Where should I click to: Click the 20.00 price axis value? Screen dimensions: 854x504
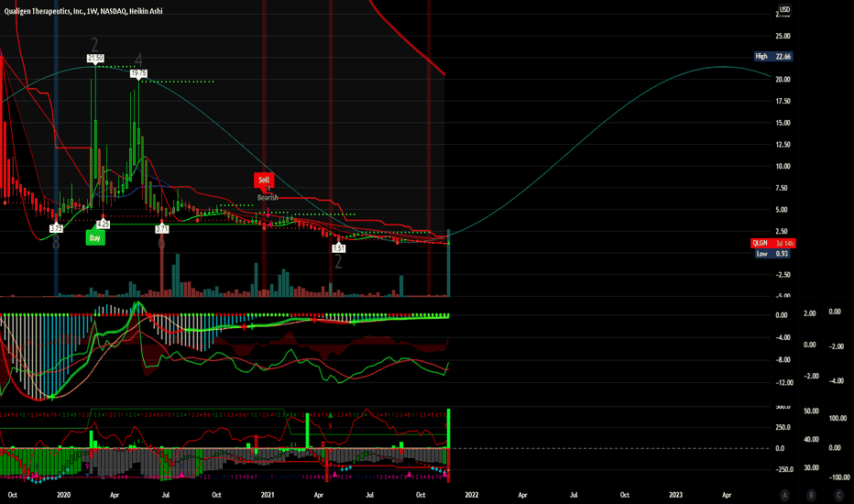(783, 79)
